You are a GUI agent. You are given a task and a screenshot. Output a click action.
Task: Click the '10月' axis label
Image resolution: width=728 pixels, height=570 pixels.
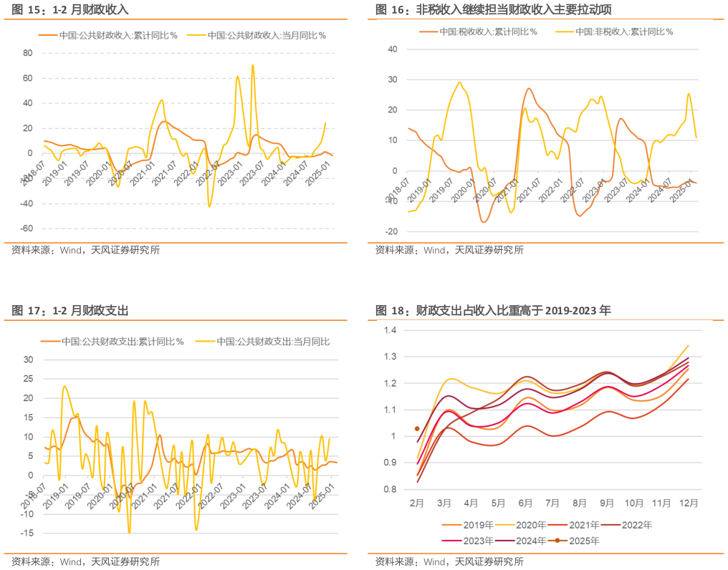pos(633,503)
